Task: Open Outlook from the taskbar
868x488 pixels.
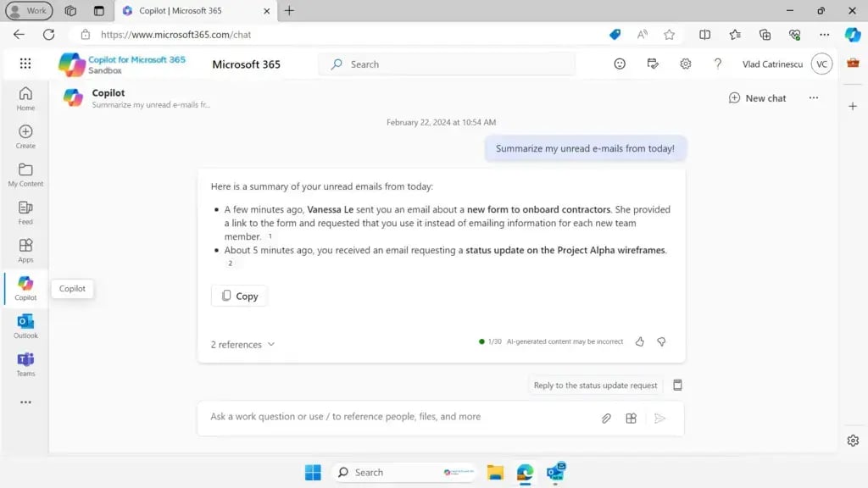Action: point(556,471)
